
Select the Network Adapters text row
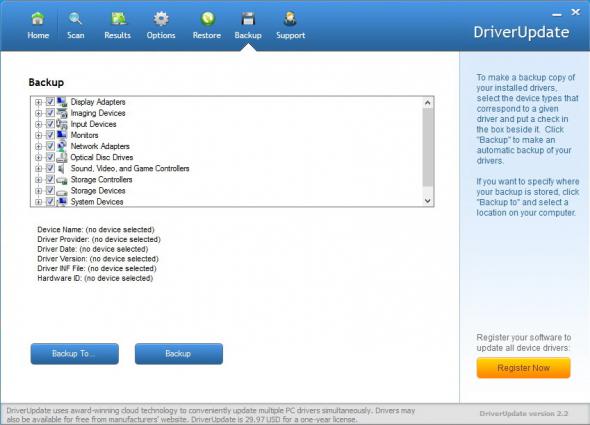click(x=100, y=146)
